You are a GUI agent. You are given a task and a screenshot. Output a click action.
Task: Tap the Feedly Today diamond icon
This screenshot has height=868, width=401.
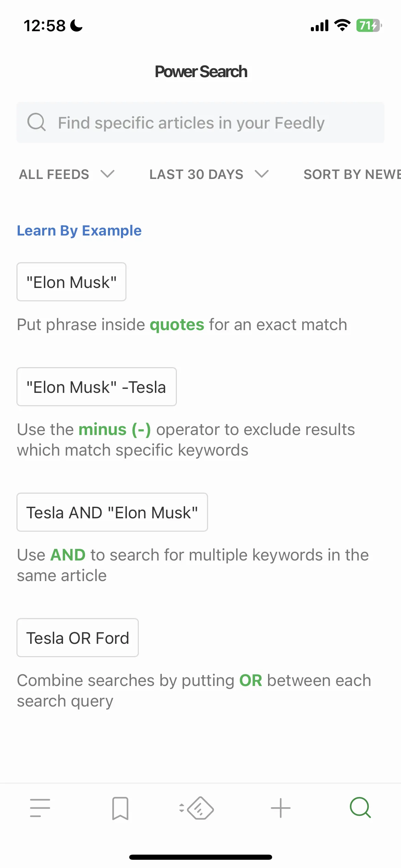[x=197, y=808]
